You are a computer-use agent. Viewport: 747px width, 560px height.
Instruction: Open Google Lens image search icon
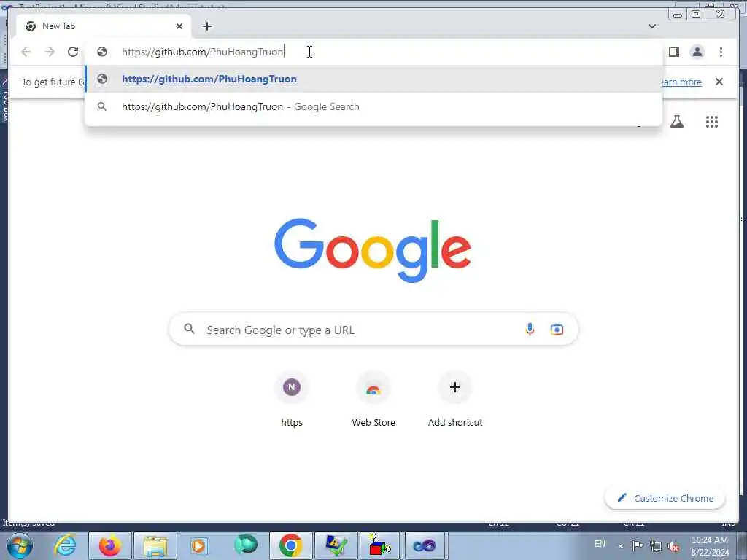[557, 330]
